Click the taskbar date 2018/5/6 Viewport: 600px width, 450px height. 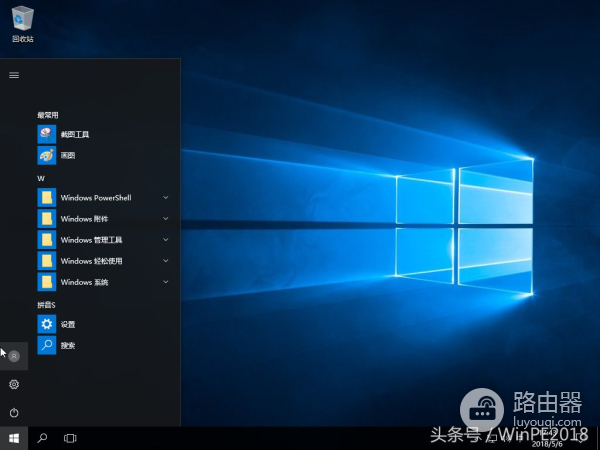547,444
